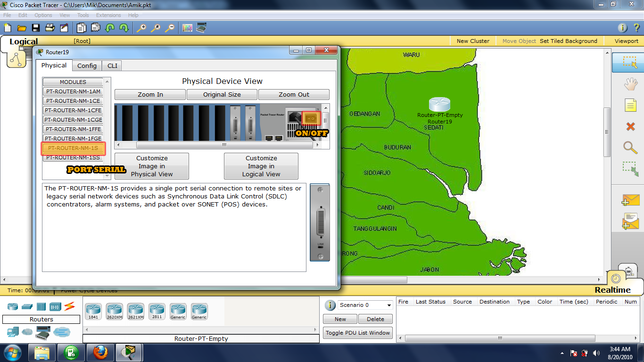Select the Resize Shape tool
Viewport: 644px width, 362px height.
(630, 169)
